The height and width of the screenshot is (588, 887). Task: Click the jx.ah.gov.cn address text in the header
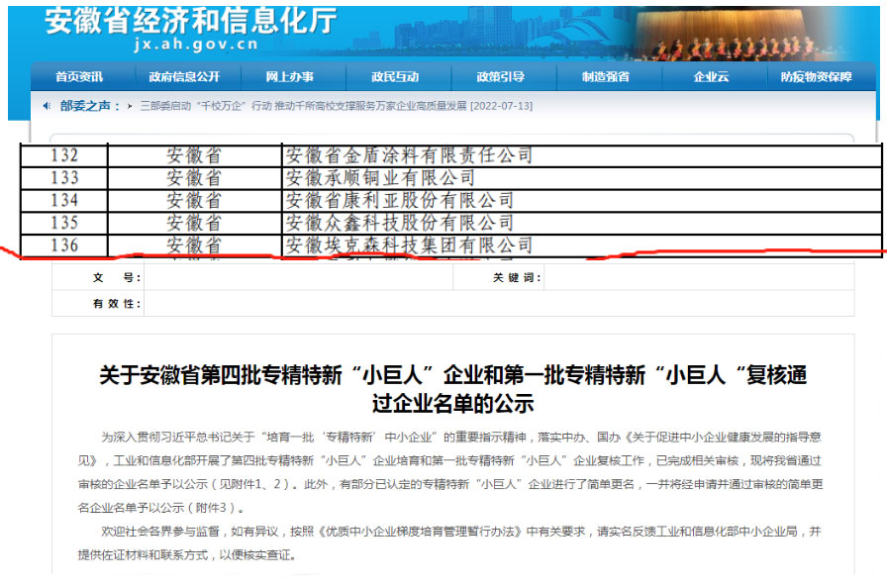pyautogui.click(x=194, y=45)
